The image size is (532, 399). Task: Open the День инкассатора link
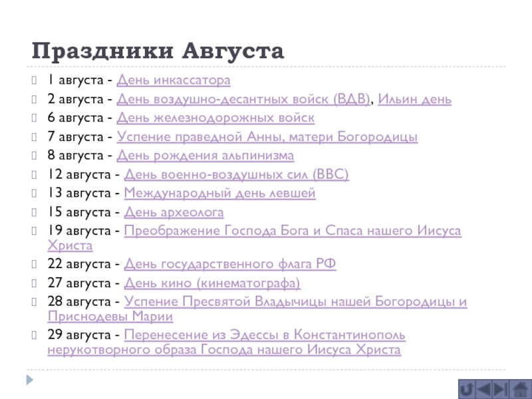[x=174, y=80]
